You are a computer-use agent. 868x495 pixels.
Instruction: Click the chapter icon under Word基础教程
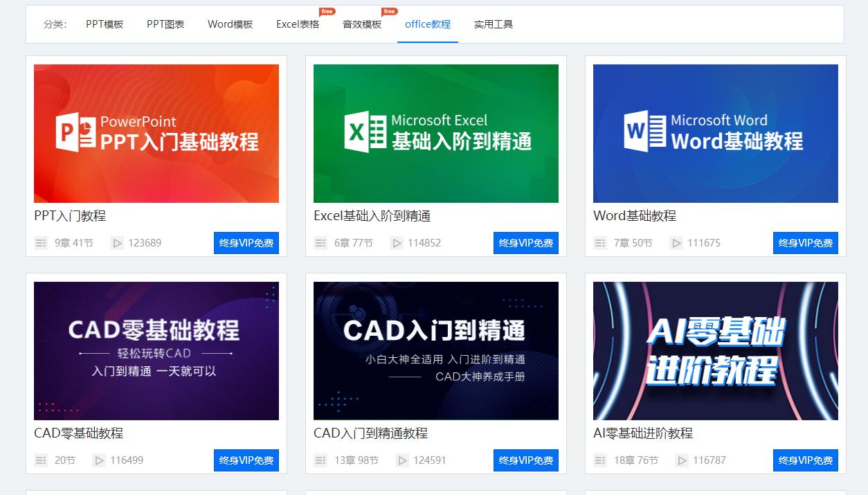tap(599, 243)
